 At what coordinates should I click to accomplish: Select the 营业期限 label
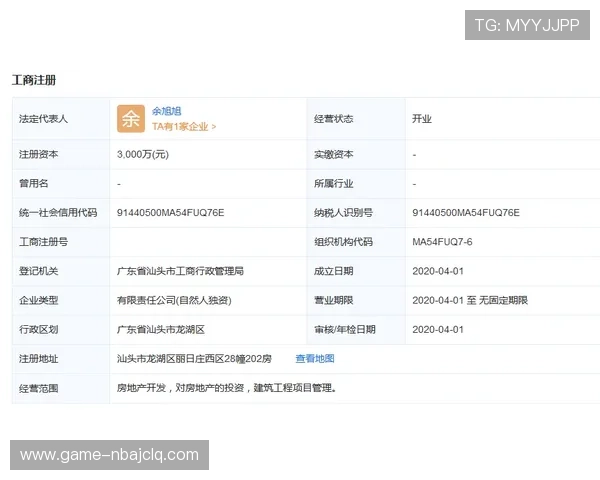(x=334, y=300)
